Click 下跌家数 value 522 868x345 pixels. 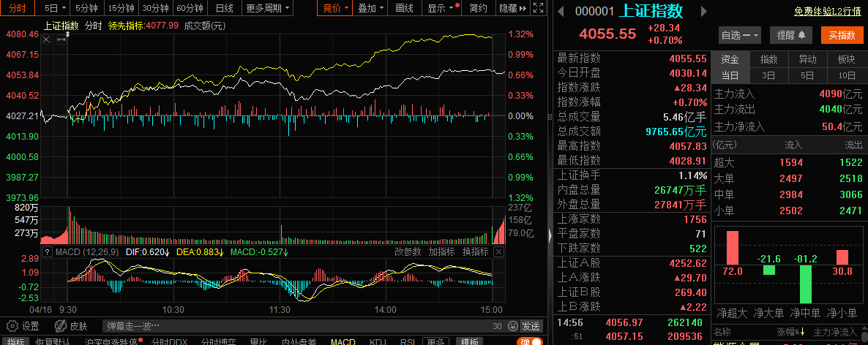tap(698, 248)
